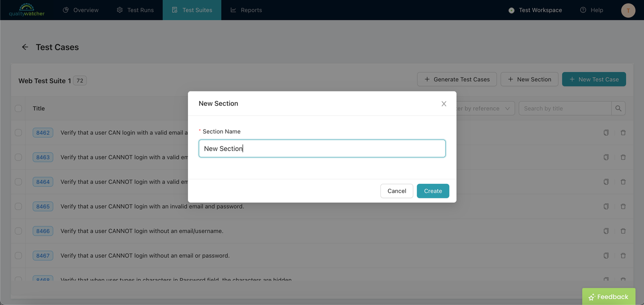Copy test case 8463 using duplicate icon
The width and height of the screenshot is (644, 305).
(606, 157)
